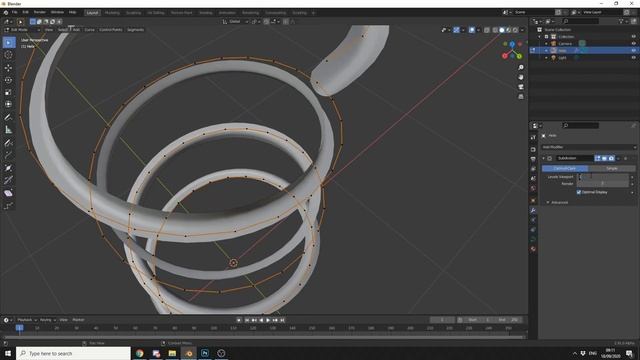The image size is (640, 360).
Task: Open viewport shading options dropdown arrow
Action: pyautogui.click(x=522, y=30)
